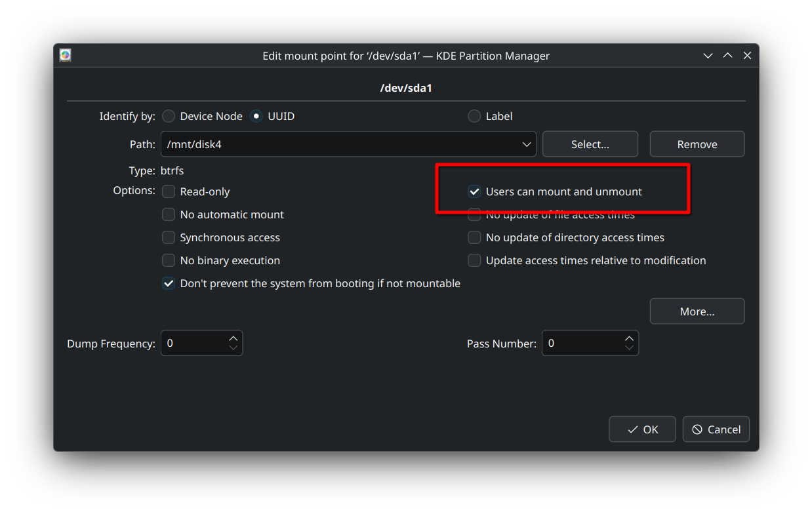This screenshot has width=812, height=514.
Task: Check Update access times relative to modification
Action: pyautogui.click(x=474, y=260)
